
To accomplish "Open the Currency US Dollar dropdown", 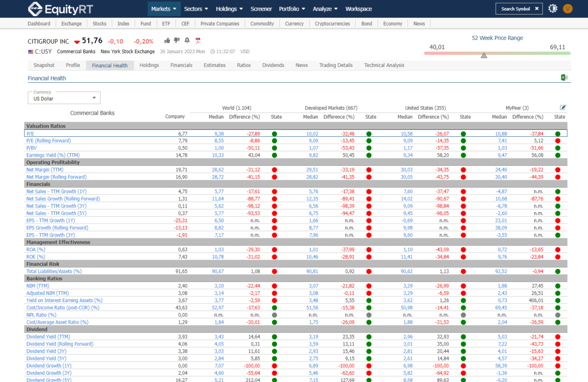I will [64, 98].
